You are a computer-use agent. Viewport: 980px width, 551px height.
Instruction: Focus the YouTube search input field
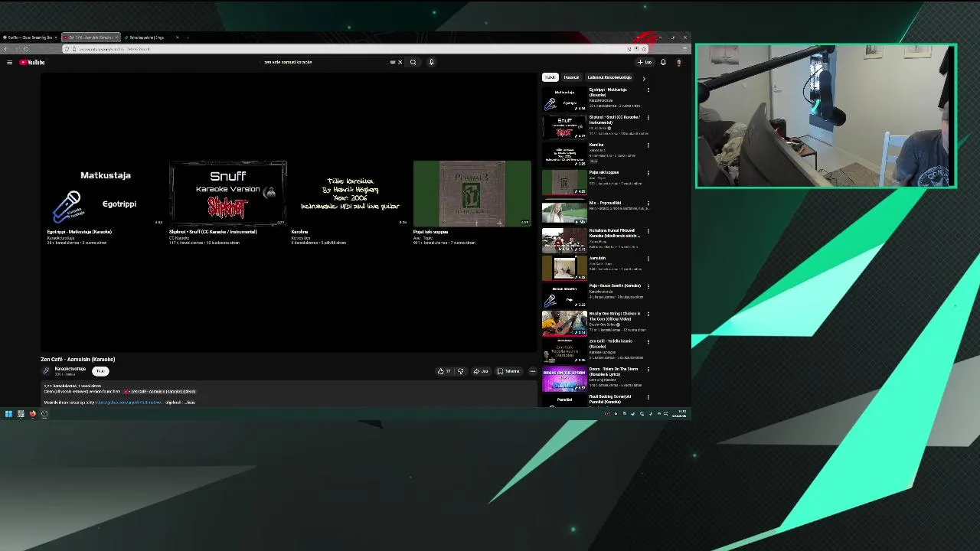tap(325, 62)
